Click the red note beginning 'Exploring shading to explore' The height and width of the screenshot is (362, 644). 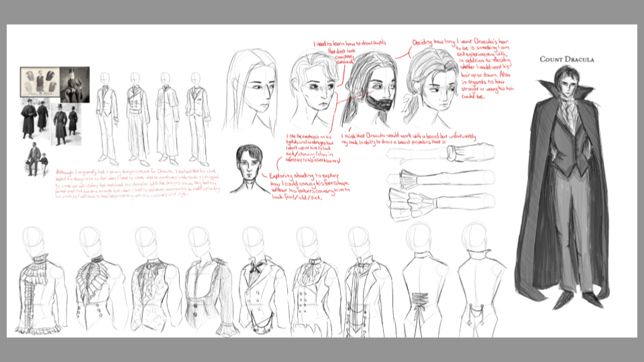(310, 186)
